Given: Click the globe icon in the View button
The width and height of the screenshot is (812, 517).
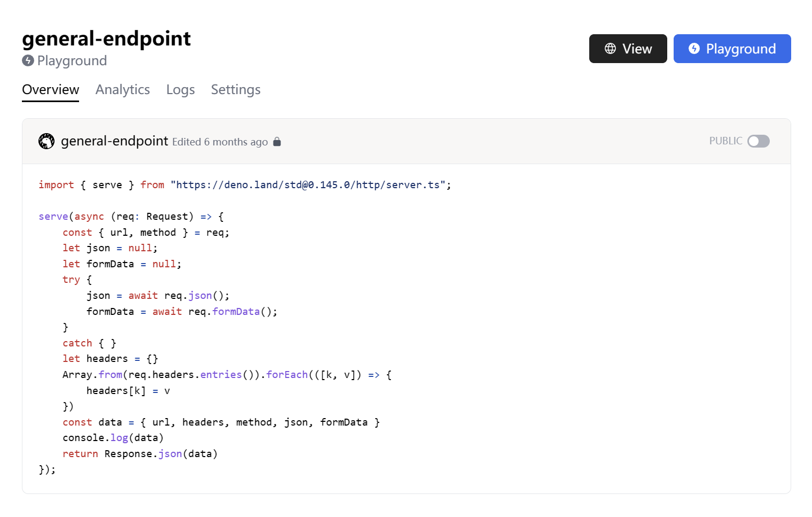Looking at the screenshot, I should 610,49.
